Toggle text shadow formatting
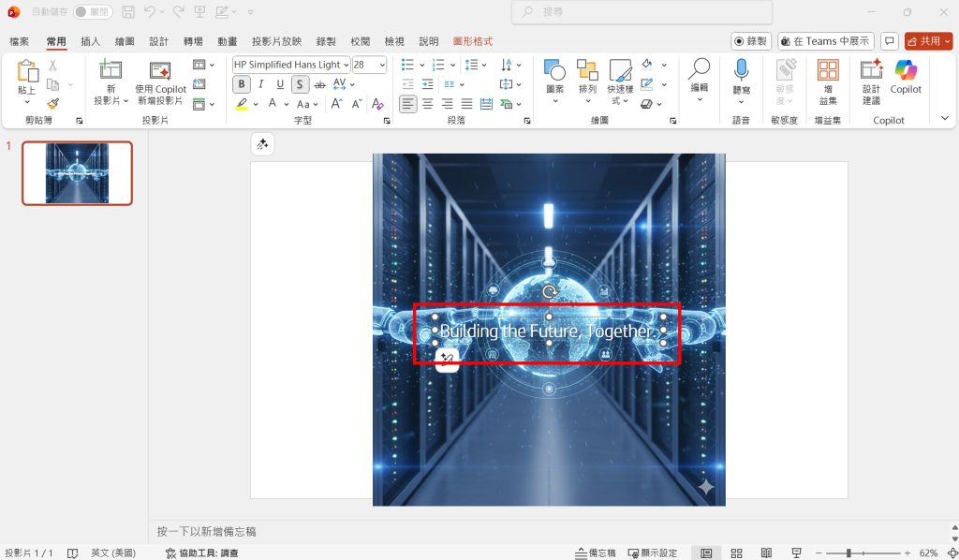 tap(299, 84)
